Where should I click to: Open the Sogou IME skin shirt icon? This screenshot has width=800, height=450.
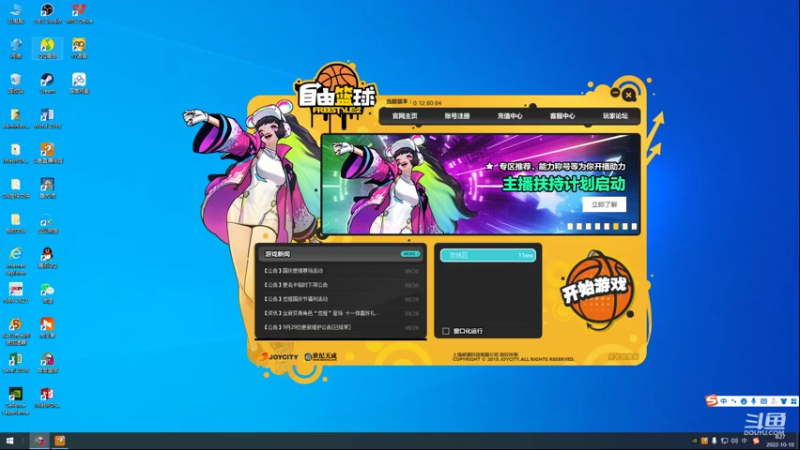click(x=783, y=402)
